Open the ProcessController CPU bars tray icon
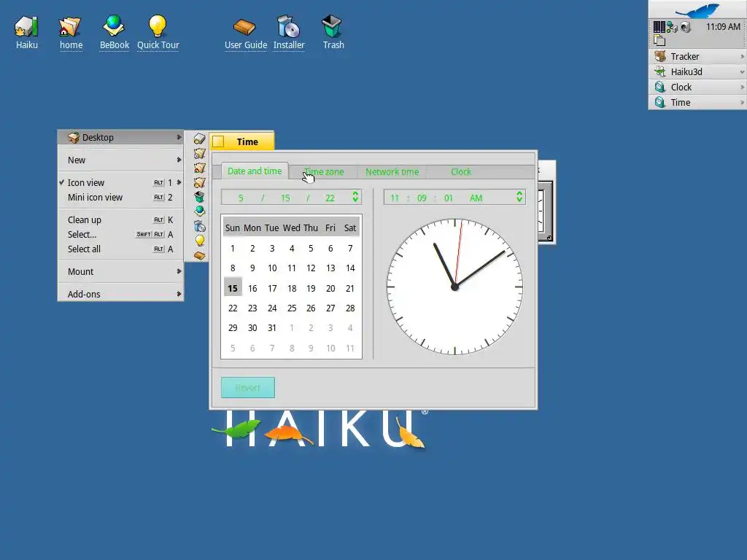The width and height of the screenshot is (747, 560). click(659, 27)
